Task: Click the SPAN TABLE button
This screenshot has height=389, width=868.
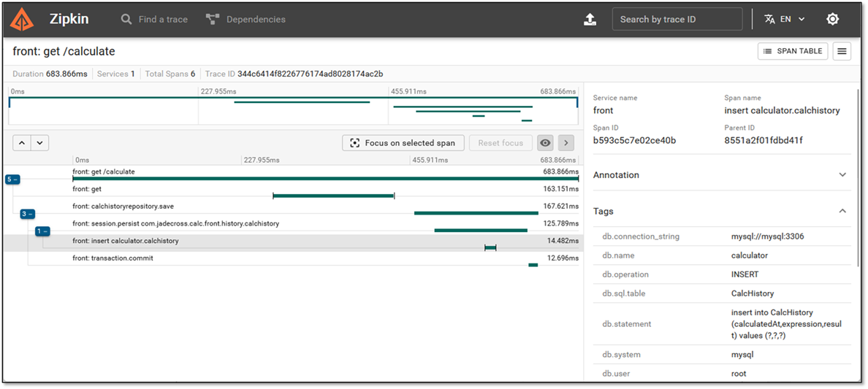Action: pyautogui.click(x=793, y=51)
